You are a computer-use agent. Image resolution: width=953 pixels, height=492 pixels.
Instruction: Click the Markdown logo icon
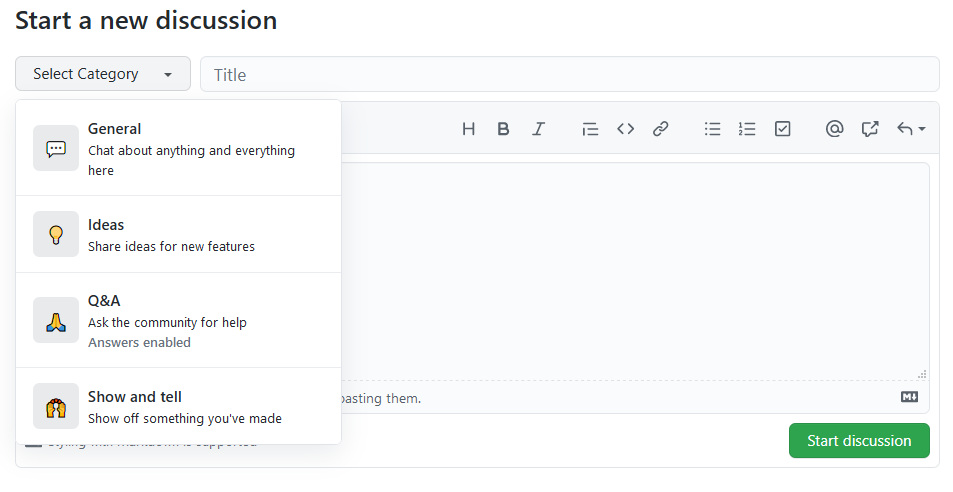click(909, 397)
